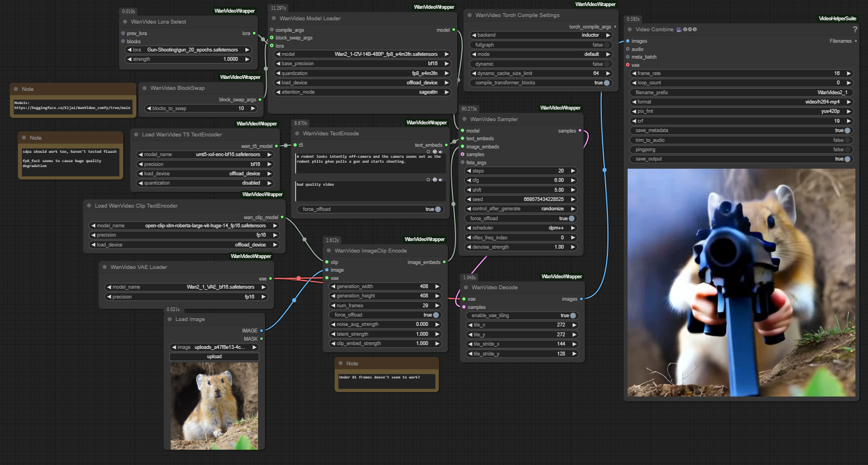Viewport: 868px width, 465px height.
Task: Open the scheduler dropdown showing dpm++
Action: coord(520,228)
